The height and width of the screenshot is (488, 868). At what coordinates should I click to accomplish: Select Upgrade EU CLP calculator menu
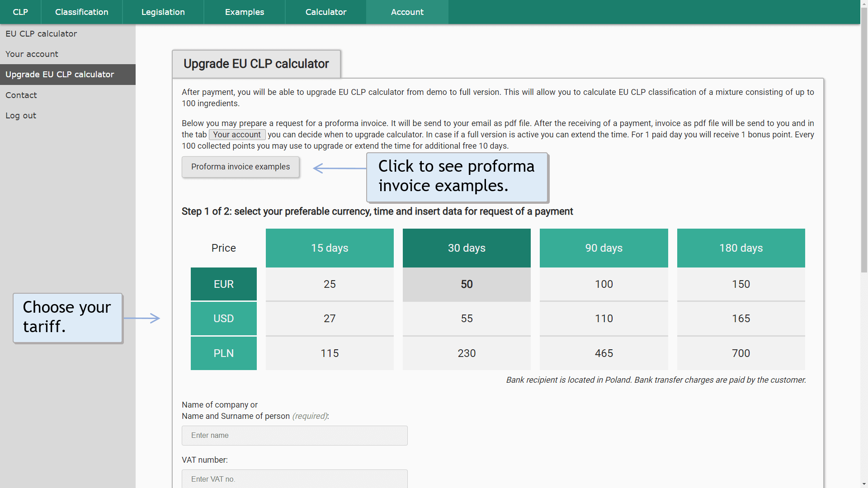(x=60, y=74)
